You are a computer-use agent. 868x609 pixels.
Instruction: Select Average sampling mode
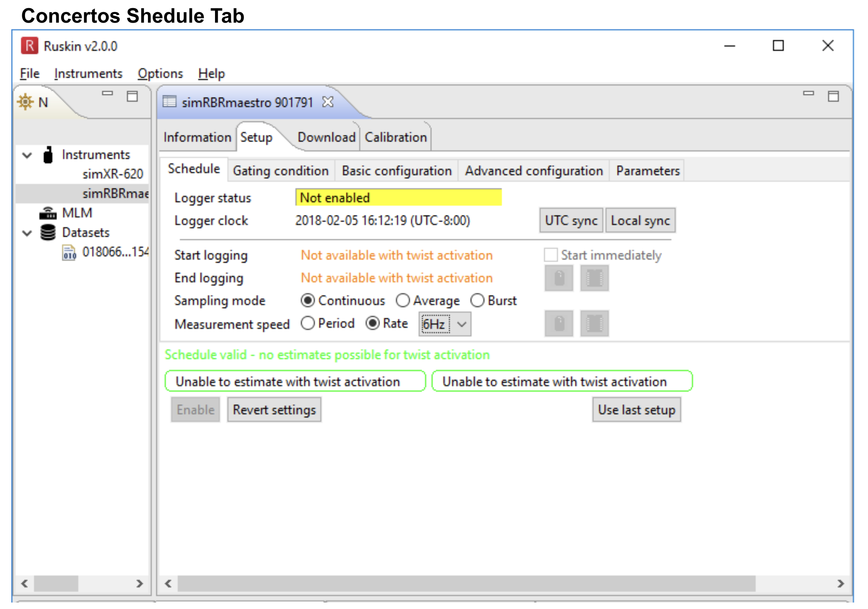pos(403,300)
